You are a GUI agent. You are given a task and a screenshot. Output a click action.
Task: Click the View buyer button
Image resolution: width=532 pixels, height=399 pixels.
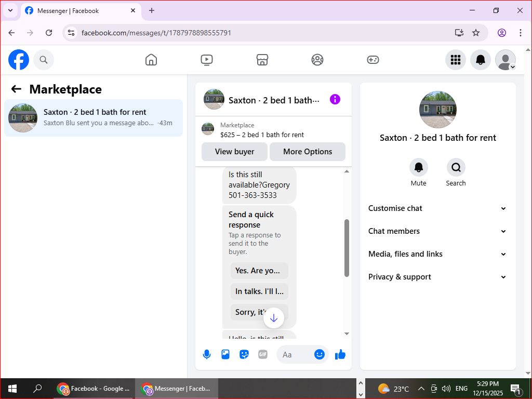pyautogui.click(x=234, y=152)
